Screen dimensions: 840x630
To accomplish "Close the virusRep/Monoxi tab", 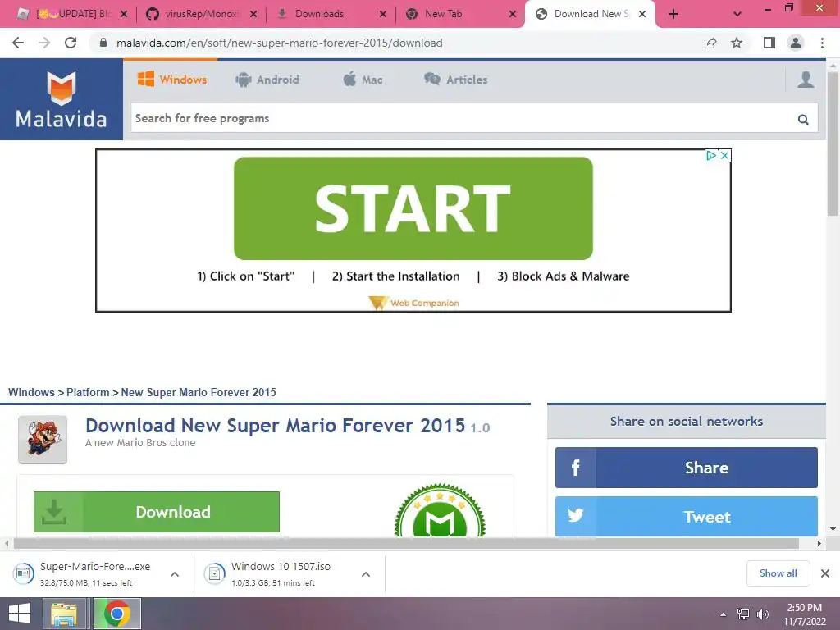I will point(253,14).
